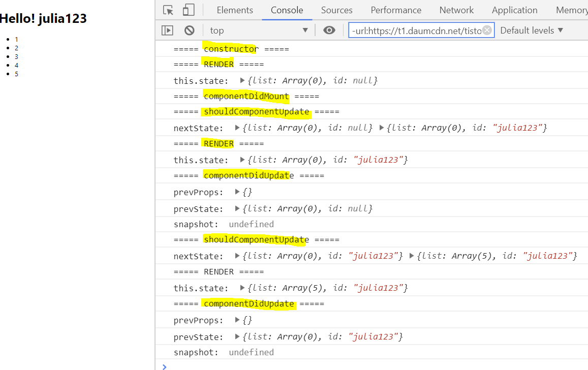588x370 pixels.
Task: Open the Network tab
Action: point(456,10)
